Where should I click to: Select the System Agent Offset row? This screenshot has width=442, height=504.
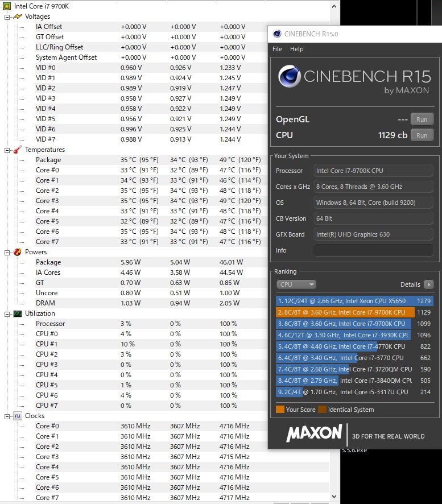coord(150,57)
